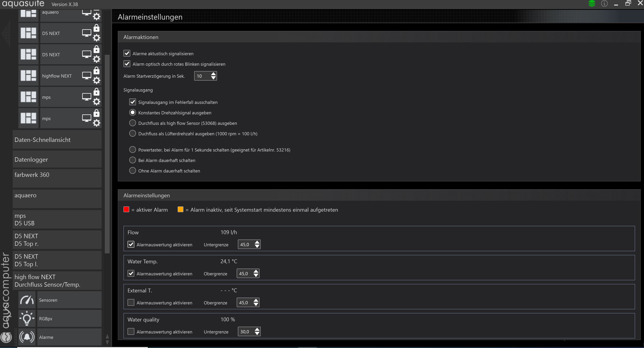Disable Flow alarm evaluation checkbox
Viewport: 644px width, 348px height.
[x=131, y=244]
